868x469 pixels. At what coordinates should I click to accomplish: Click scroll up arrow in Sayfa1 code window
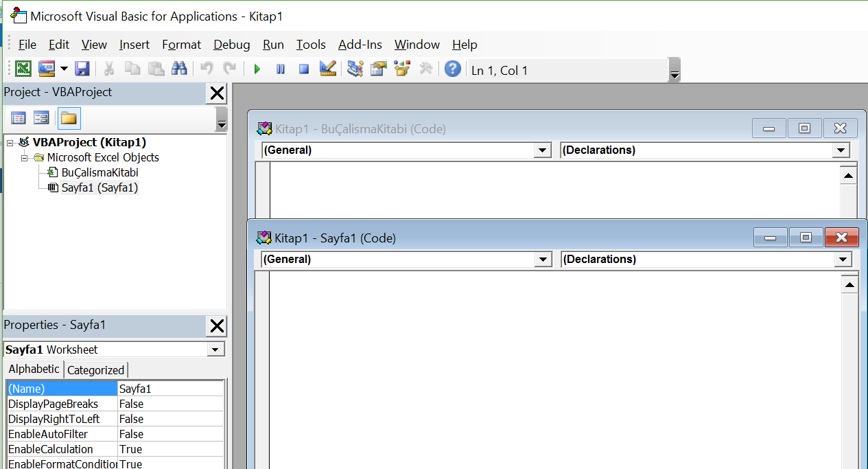tap(849, 285)
